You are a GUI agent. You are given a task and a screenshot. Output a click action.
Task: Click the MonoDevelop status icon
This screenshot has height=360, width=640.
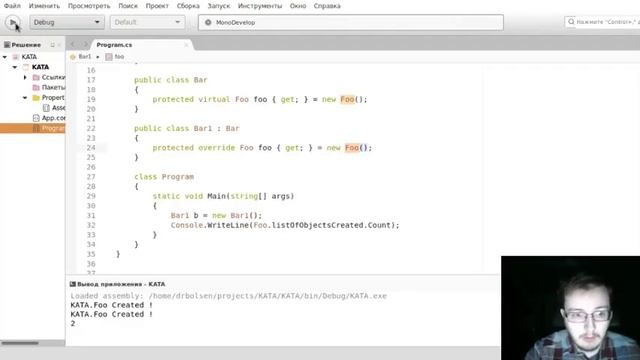point(208,22)
